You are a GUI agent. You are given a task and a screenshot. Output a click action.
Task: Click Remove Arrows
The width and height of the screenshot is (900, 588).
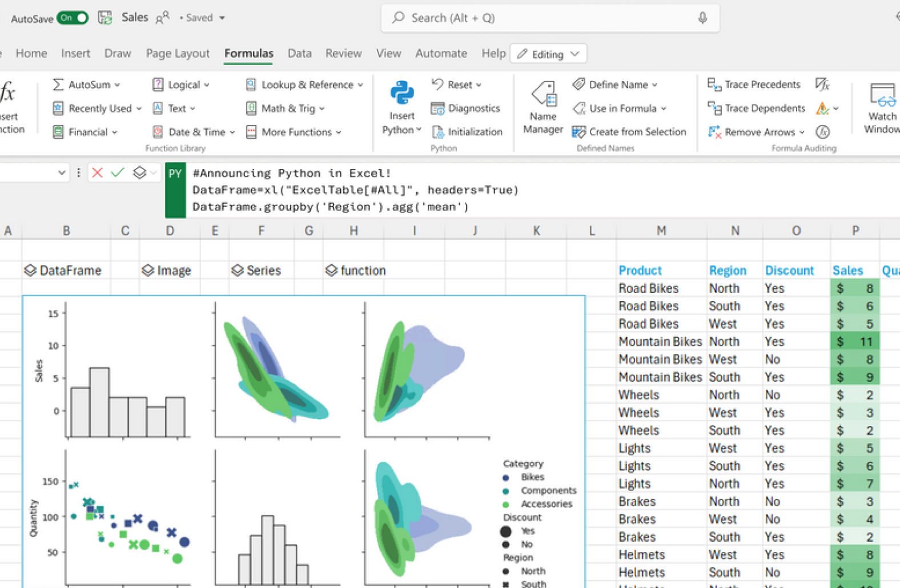756,132
